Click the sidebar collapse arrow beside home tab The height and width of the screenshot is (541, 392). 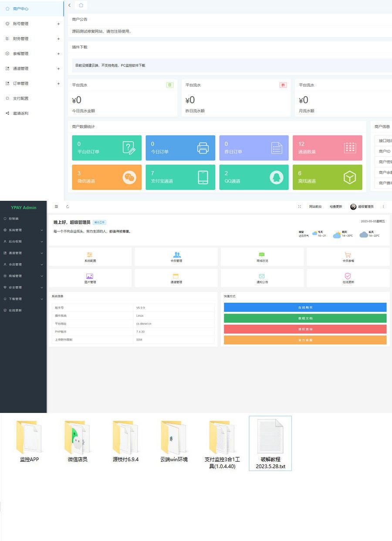click(x=70, y=5)
